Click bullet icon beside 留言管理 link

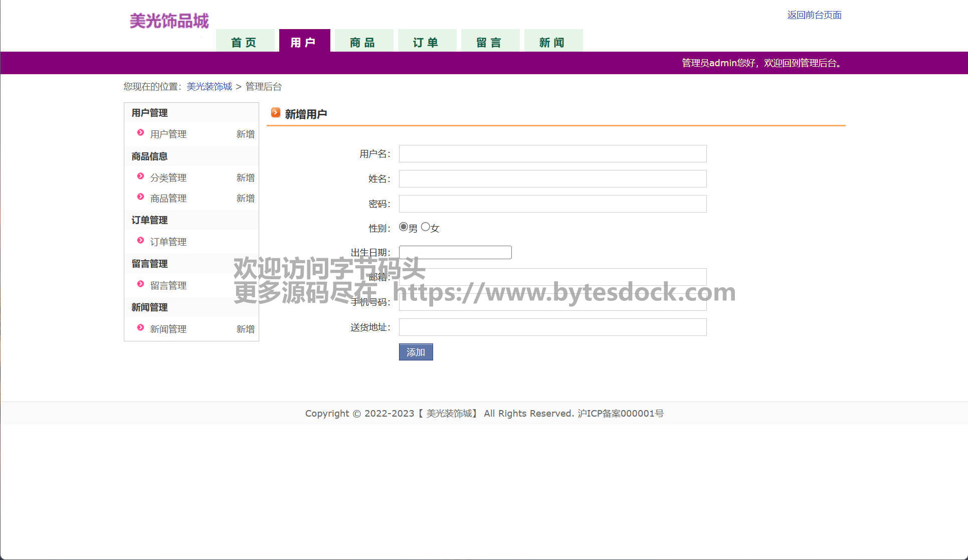pos(140,284)
